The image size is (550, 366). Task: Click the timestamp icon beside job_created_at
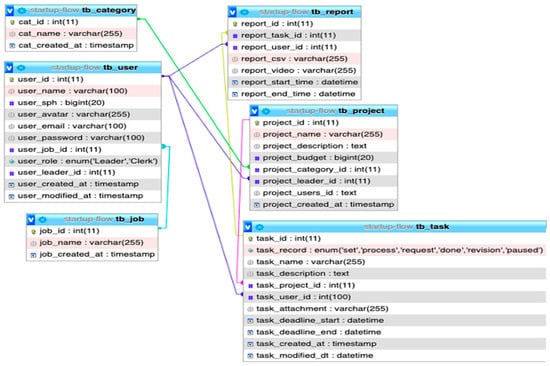(33, 255)
